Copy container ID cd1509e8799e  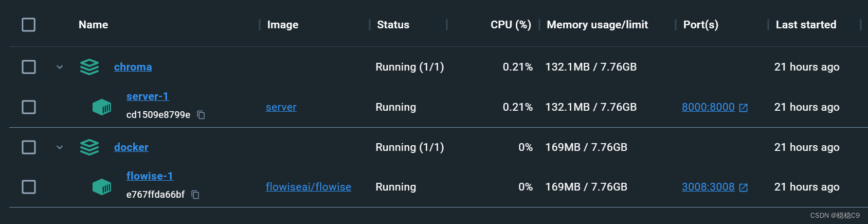point(201,115)
